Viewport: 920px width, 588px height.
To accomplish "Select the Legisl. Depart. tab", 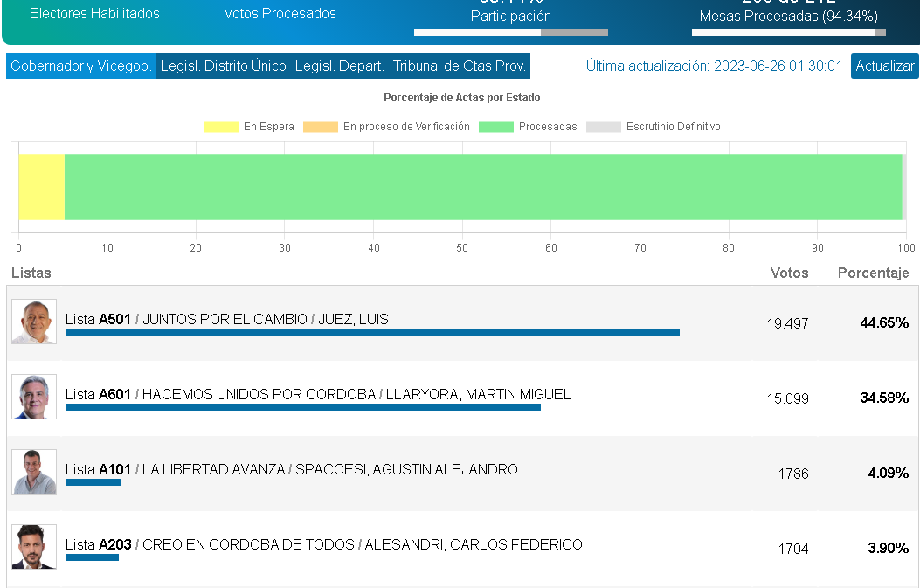I will [x=339, y=66].
